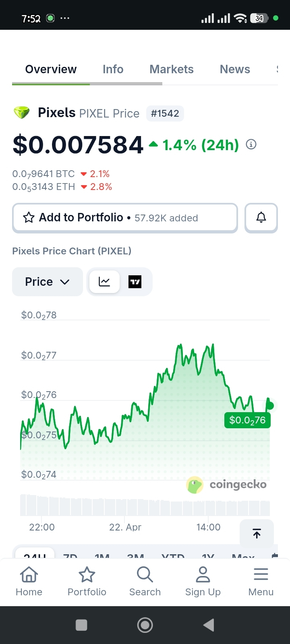The image size is (290, 644).
Task: Switch to the TradingView chart icon
Action: tap(135, 282)
